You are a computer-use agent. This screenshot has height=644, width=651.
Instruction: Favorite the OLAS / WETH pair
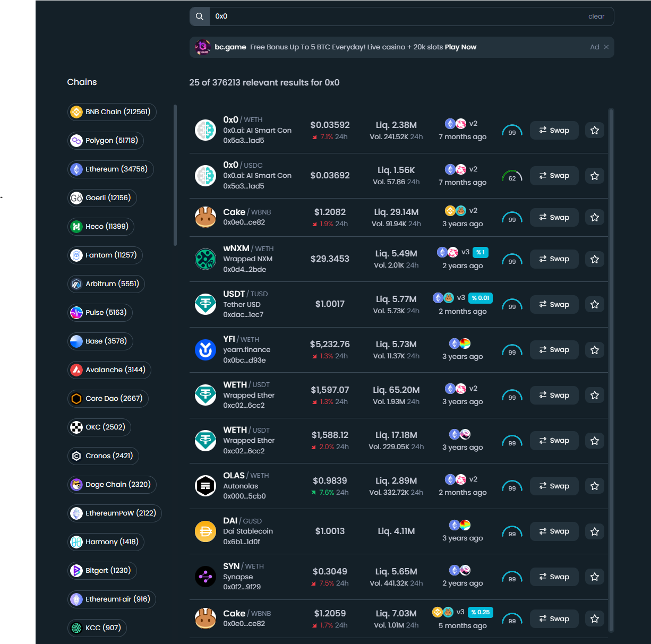click(595, 486)
